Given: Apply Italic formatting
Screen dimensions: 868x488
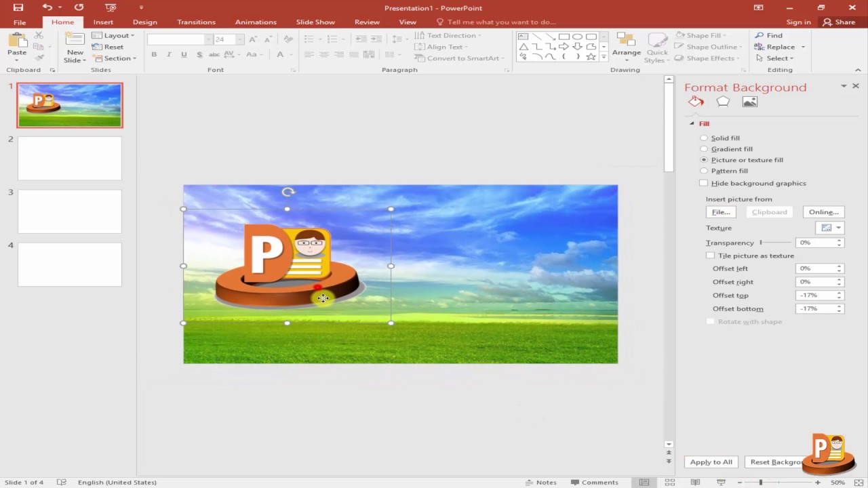Looking at the screenshot, I should pos(170,55).
